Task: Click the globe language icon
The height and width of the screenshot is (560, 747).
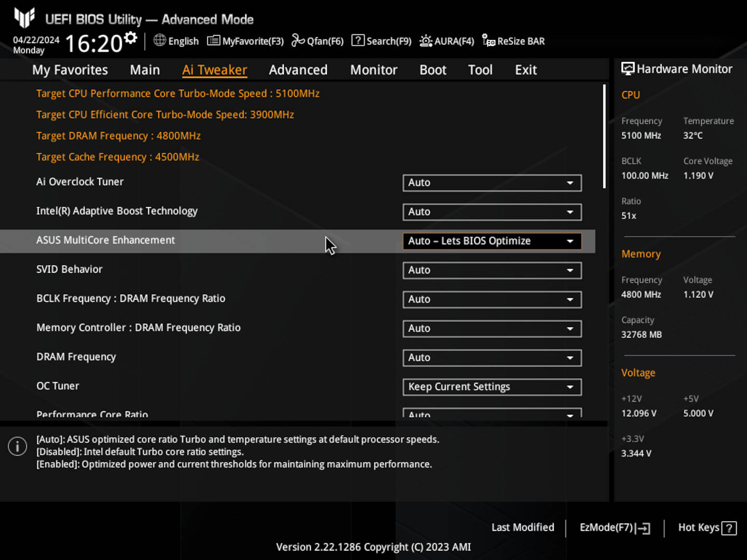Action: tap(160, 40)
